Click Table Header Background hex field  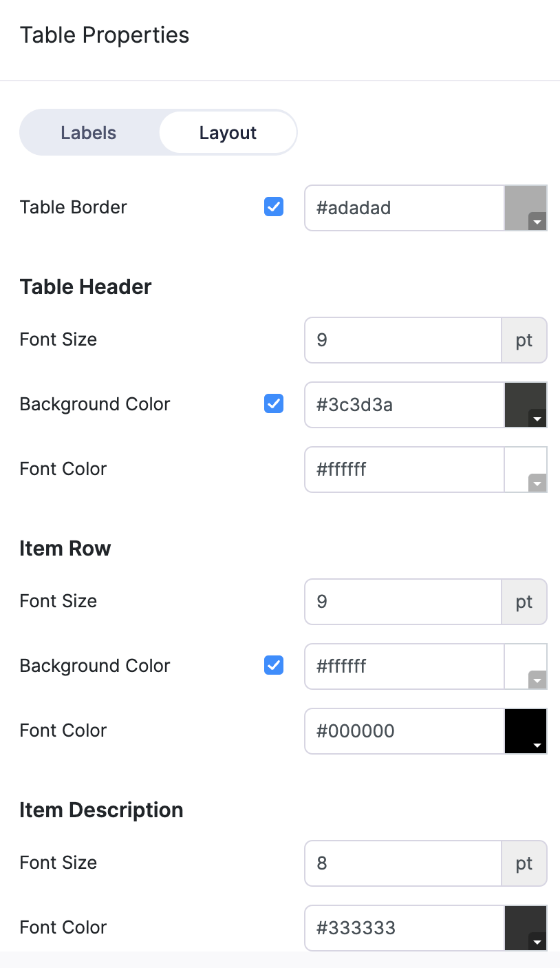[405, 405]
